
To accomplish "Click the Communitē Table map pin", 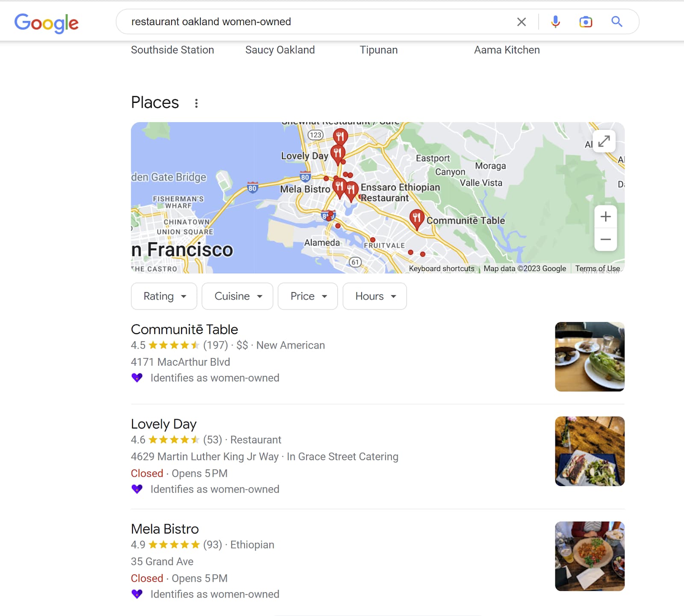I will [x=416, y=218].
